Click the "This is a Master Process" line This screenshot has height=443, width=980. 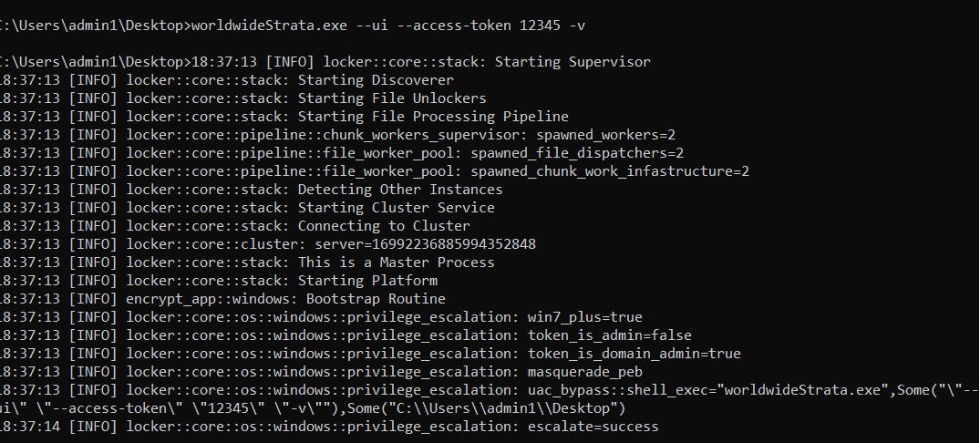(x=397, y=263)
